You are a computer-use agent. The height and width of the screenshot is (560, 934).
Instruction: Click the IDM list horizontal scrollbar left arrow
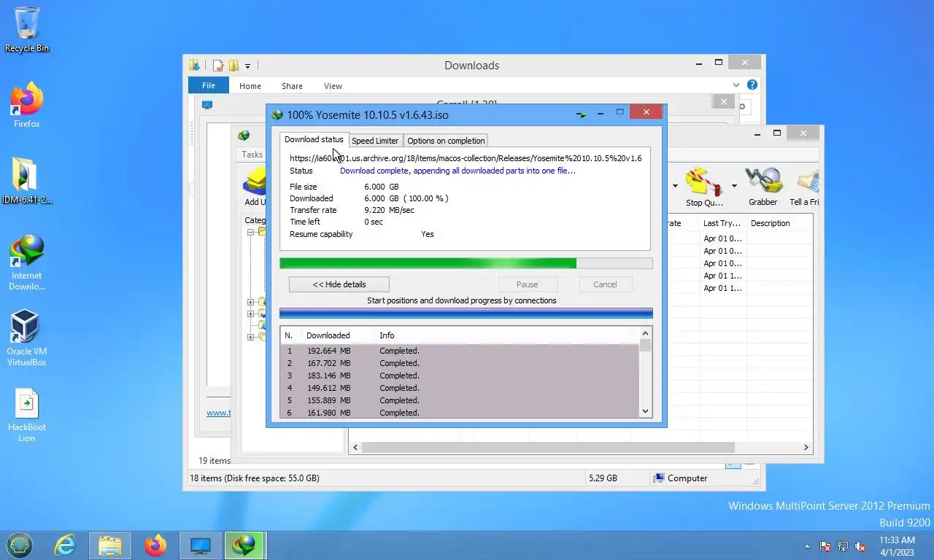click(x=356, y=447)
